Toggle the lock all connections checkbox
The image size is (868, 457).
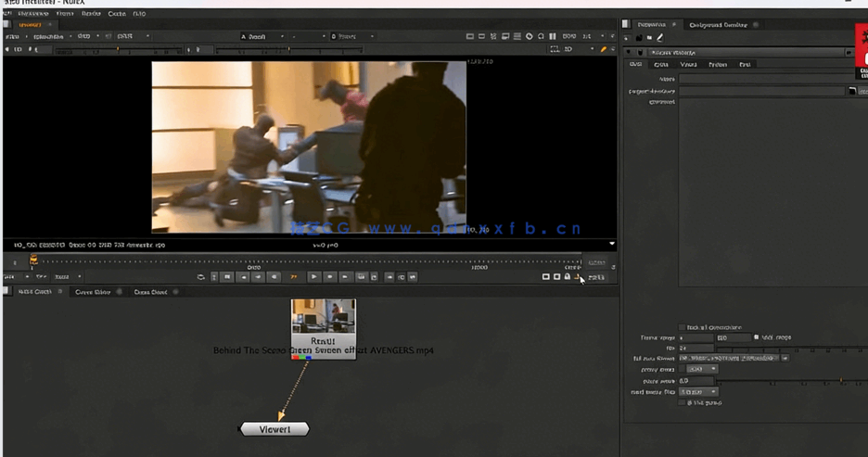(683, 327)
